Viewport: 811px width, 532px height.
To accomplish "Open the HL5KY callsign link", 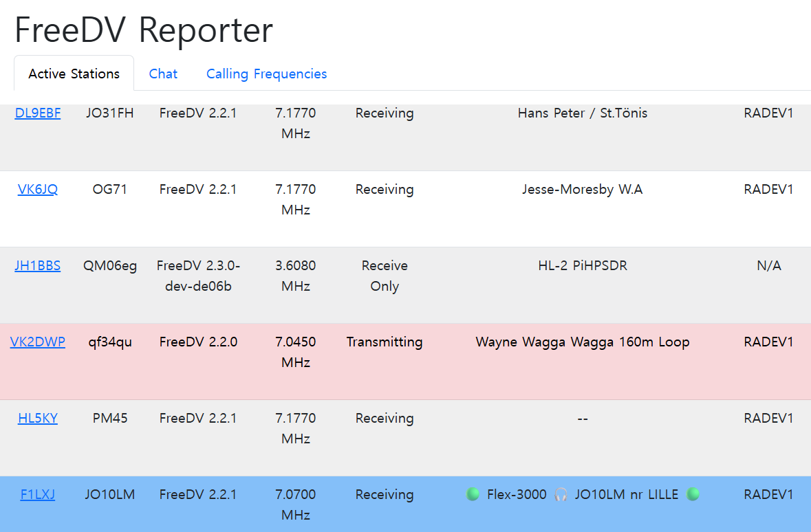I will (x=38, y=419).
